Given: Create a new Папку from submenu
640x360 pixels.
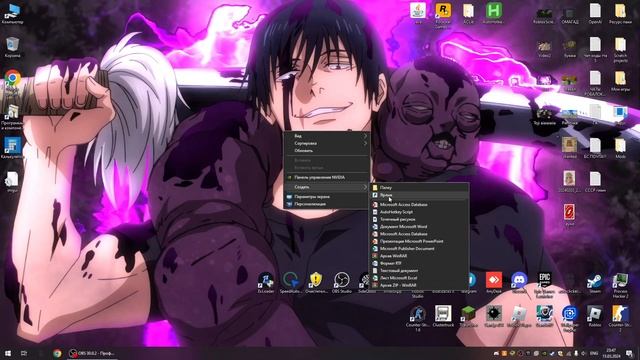Looking at the screenshot, I should (x=419, y=188).
